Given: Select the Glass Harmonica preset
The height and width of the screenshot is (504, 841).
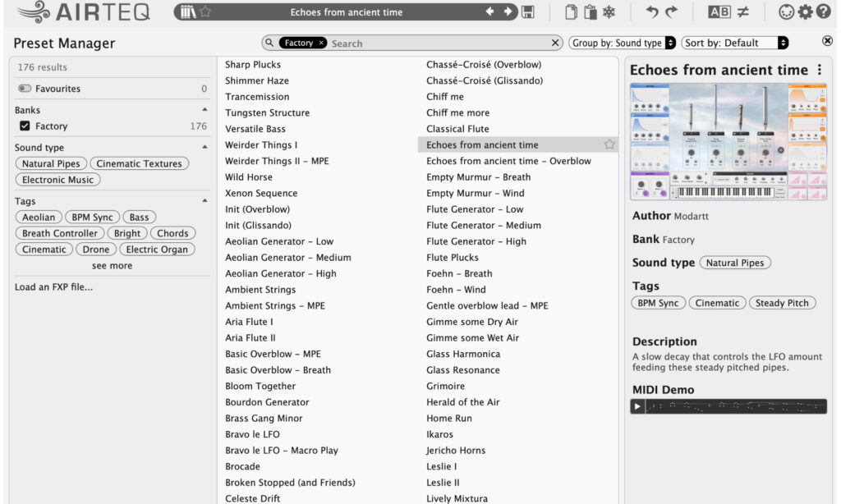Looking at the screenshot, I should coord(463,354).
